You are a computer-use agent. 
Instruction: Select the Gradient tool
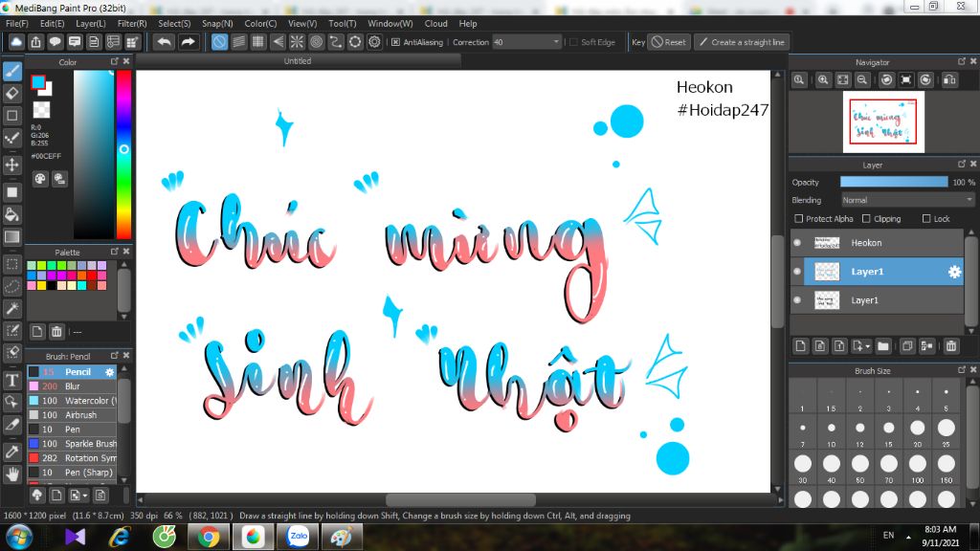pyautogui.click(x=12, y=237)
